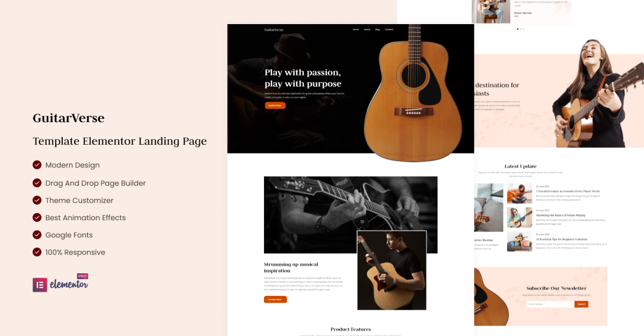Open the Contact navigation link

tap(389, 29)
